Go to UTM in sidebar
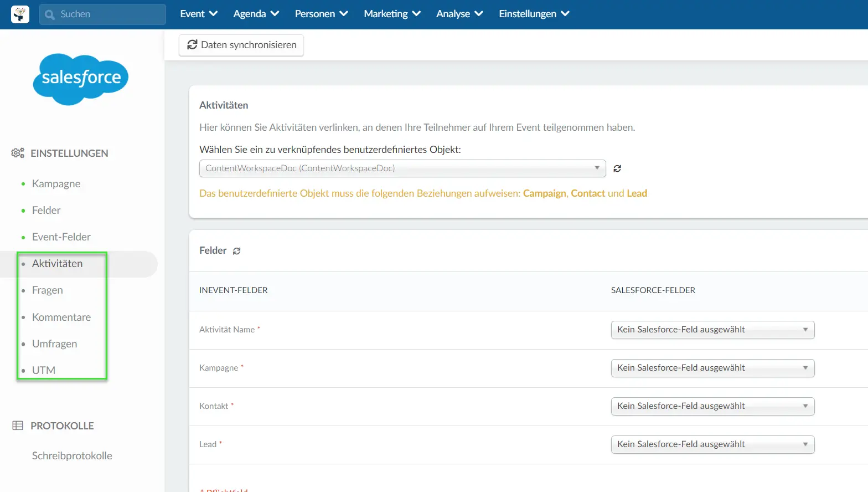Viewport: 868px width, 492px height. [x=43, y=370]
